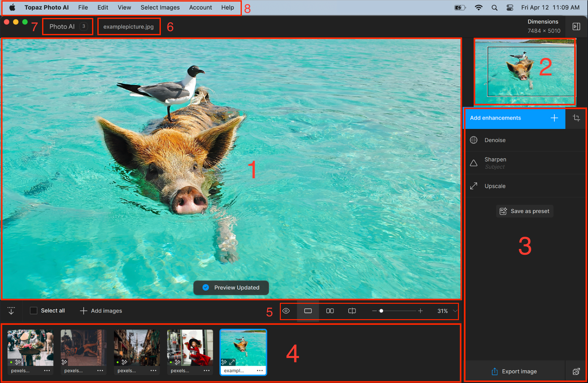Switch to single image view
Viewport: 588px width, 383px height.
pyautogui.click(x=308, y=311)
